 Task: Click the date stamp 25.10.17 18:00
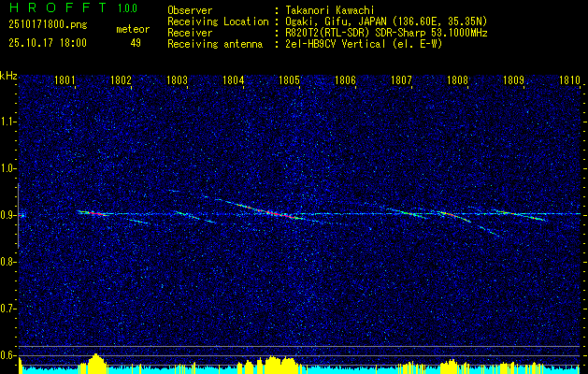tap(48, 43)
